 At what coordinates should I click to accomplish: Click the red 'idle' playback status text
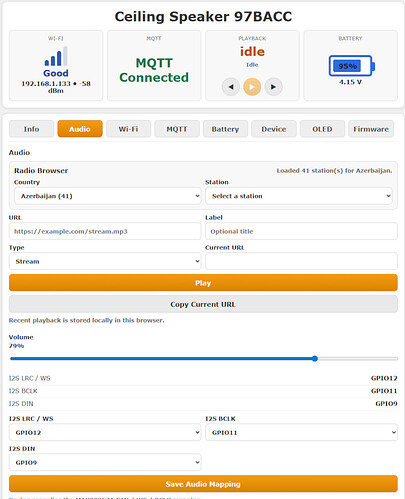click(x=252, y=52)
